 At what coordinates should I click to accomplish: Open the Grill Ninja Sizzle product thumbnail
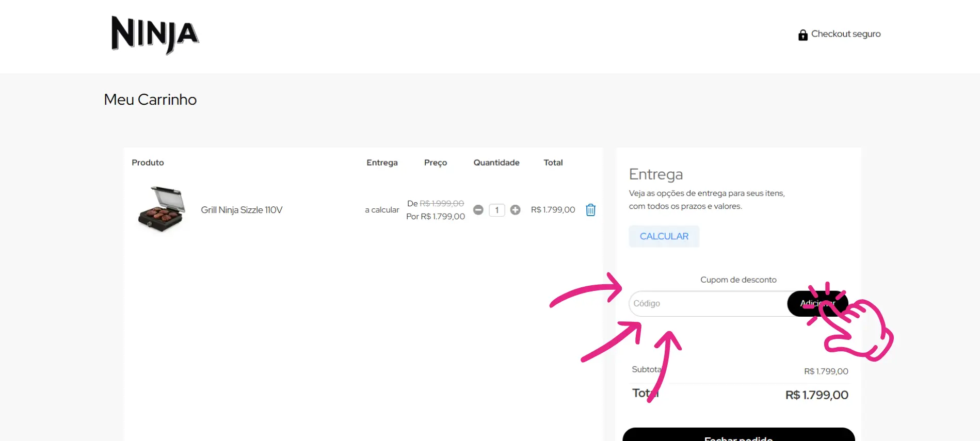[x=162, y=209]
